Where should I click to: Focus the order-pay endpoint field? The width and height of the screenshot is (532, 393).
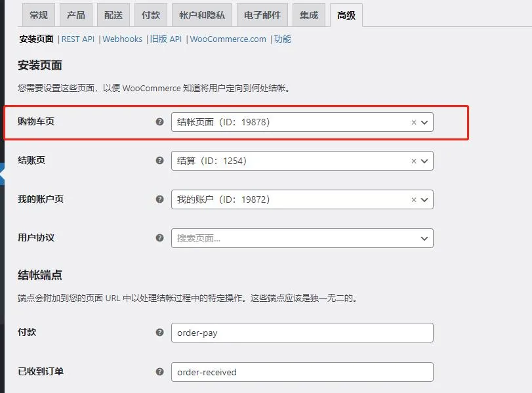pos(302,333)
